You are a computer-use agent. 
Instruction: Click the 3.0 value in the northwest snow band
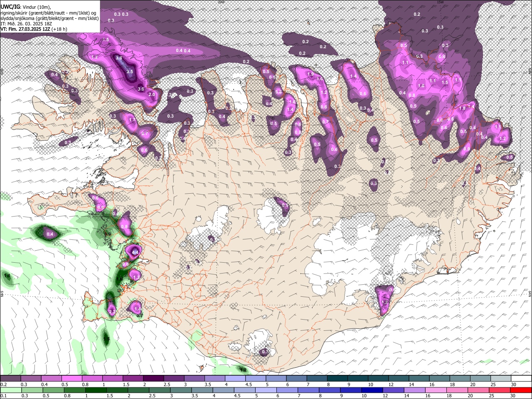141,89
